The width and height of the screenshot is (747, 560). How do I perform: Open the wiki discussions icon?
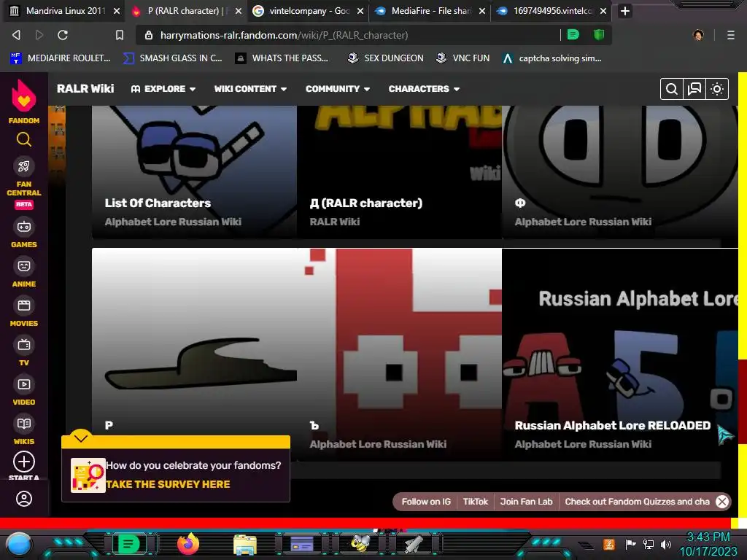tap(694, 89)
